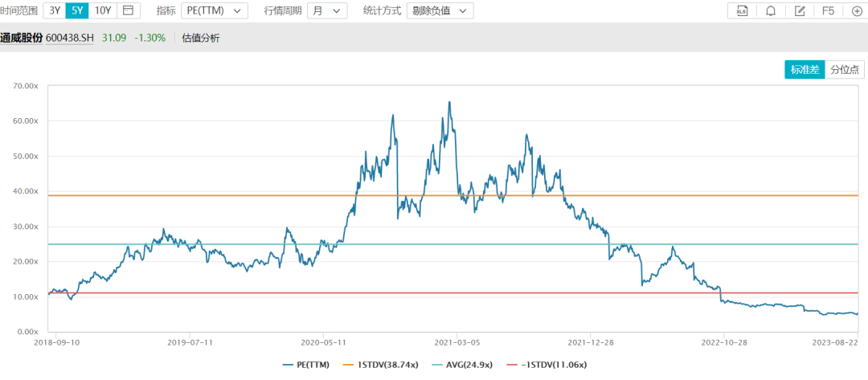
Task: Click the 通威股份 stock name
Action: pos(21,39)
